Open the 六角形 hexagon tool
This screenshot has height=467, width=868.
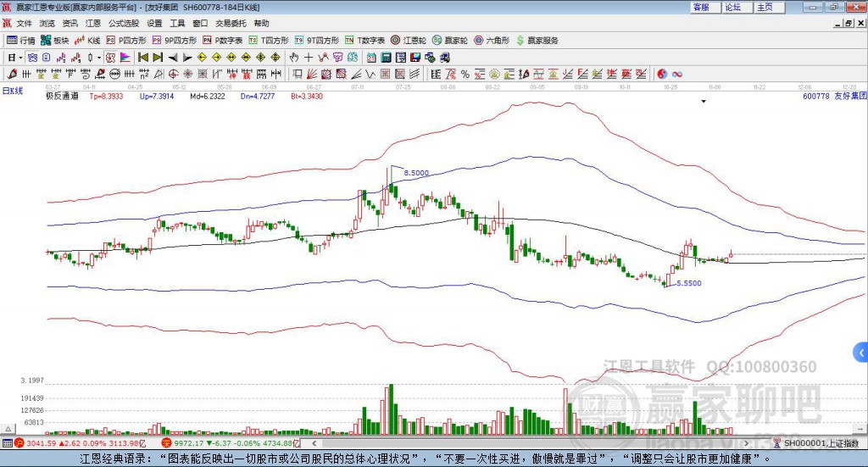point(492,41)
